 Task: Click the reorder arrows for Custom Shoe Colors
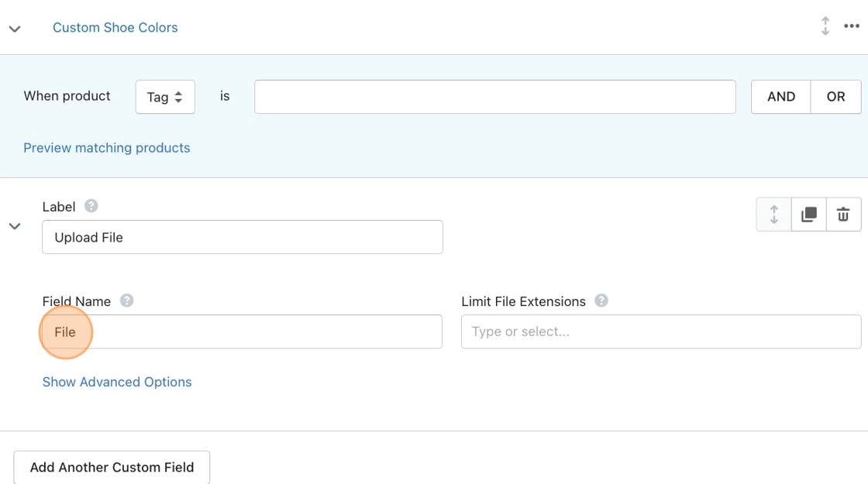[825, 26]
